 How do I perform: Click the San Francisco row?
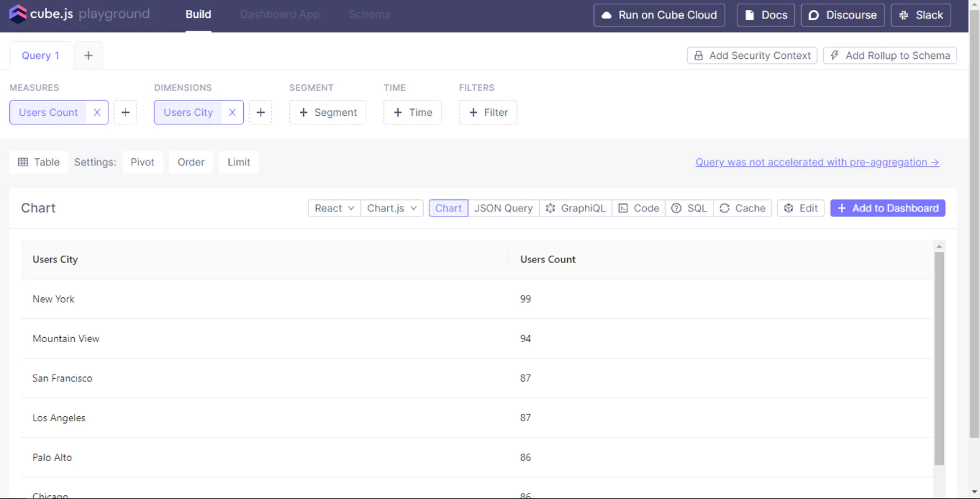click(x=477, y=378)
